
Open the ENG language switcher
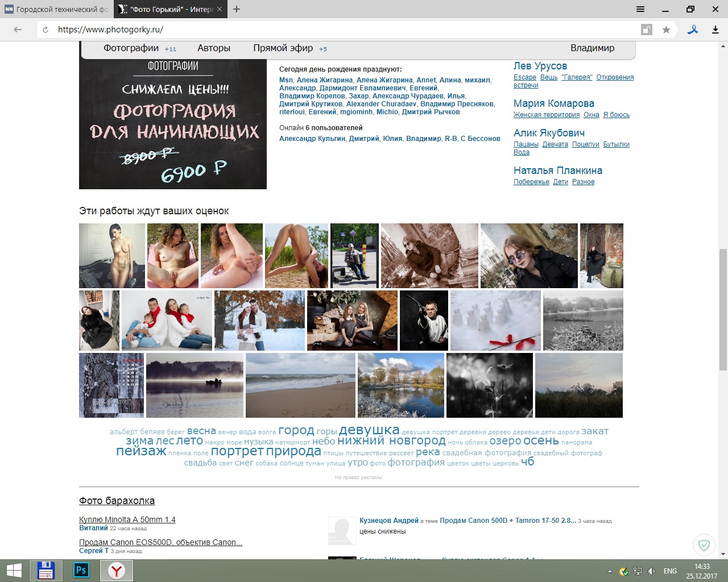click(x=670, y=571)
